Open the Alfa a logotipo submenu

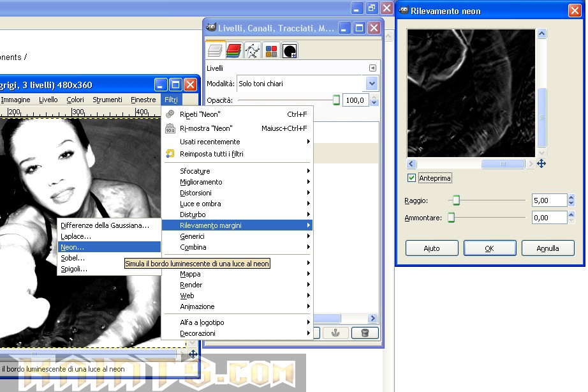[x=237, y=322]
